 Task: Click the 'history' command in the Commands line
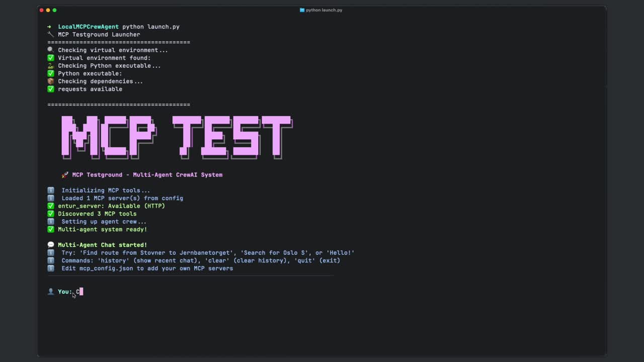[x=114, y=261]
